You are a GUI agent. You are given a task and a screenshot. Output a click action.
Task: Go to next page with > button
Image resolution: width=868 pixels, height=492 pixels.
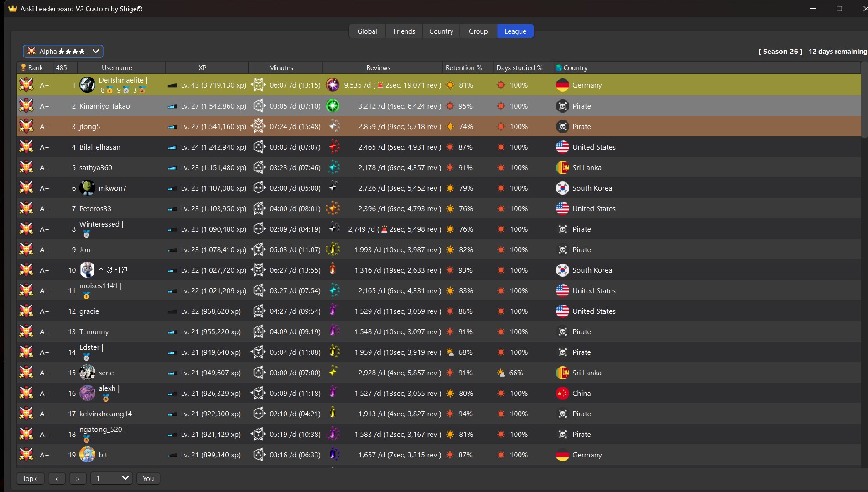pyautogui.click(x=78, y=478)
